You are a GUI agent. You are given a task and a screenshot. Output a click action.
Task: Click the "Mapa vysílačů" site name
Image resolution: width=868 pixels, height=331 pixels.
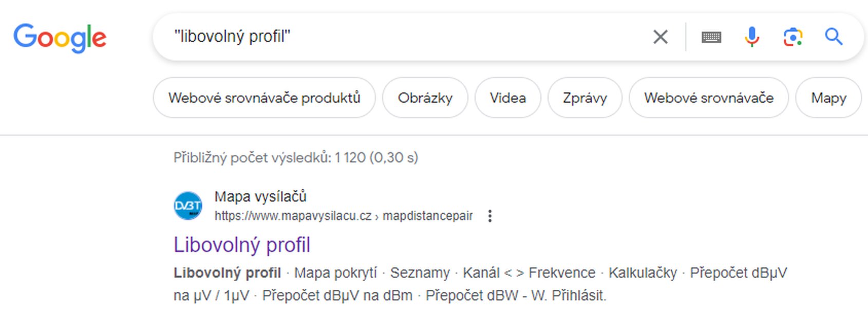pos(260,196)
